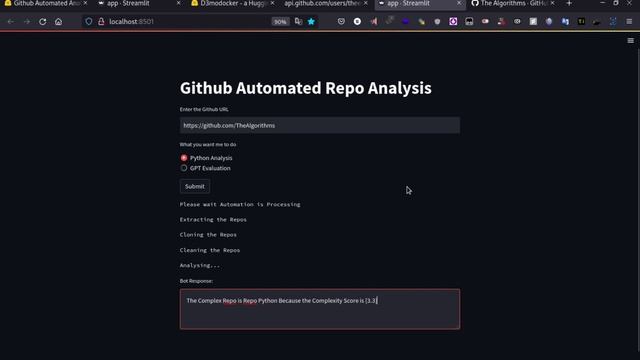Click the 'Bot Response:' label

coord(196,281)
